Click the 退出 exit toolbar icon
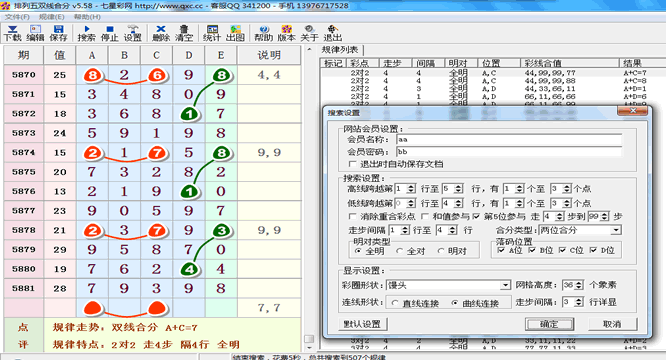Screen dimensions: 666x360 click(x=333, y=33)
